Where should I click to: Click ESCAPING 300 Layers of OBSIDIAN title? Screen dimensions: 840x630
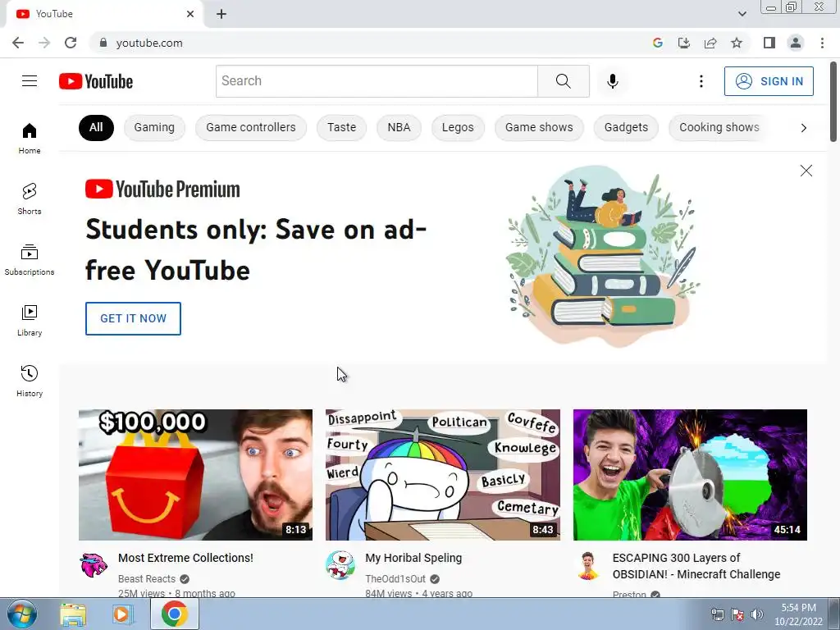[x=696, y=566]
